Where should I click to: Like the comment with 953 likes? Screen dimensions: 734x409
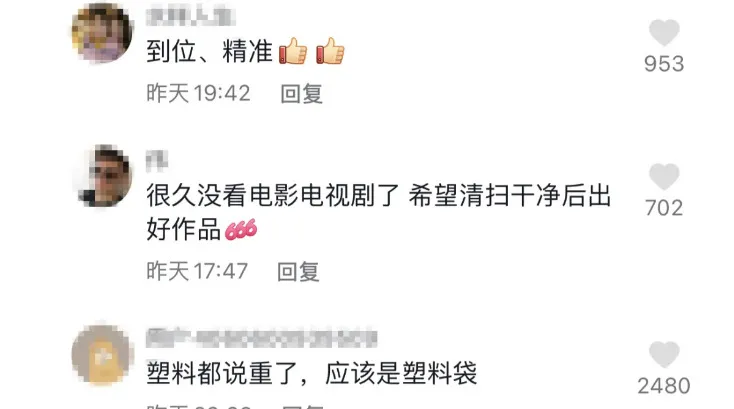click(x=664, y=32)
